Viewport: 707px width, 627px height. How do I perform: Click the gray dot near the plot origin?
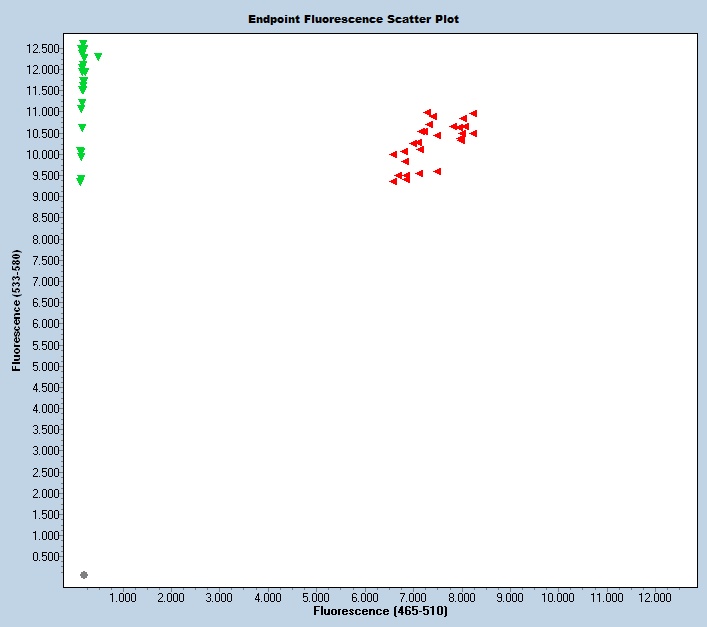(84, 575)
